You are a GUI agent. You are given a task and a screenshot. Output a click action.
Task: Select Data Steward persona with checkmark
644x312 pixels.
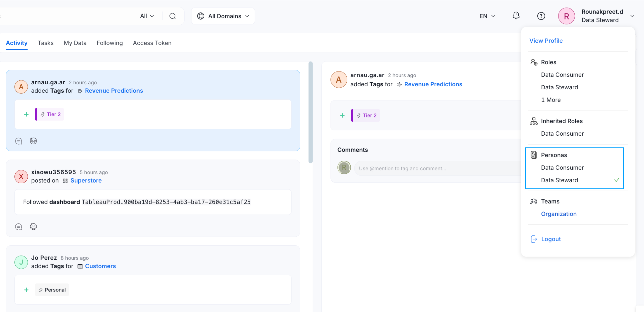point(559,180)
